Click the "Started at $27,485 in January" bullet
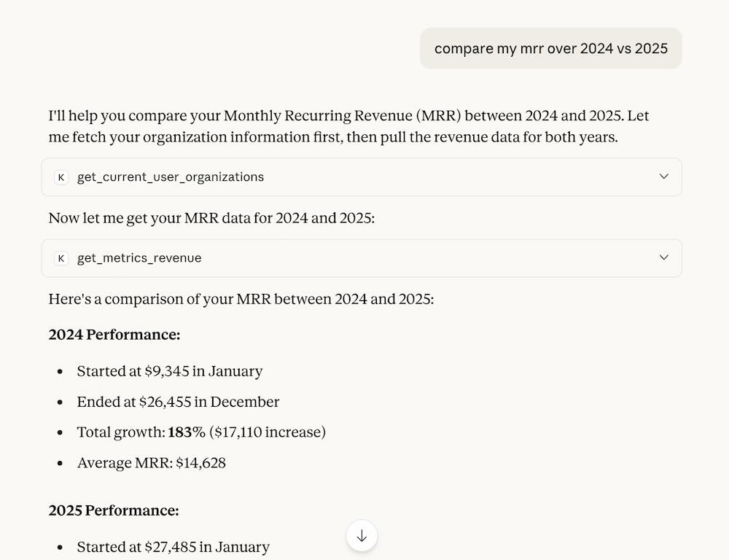This screenshot has height=560, width=729. click(173, 547)
